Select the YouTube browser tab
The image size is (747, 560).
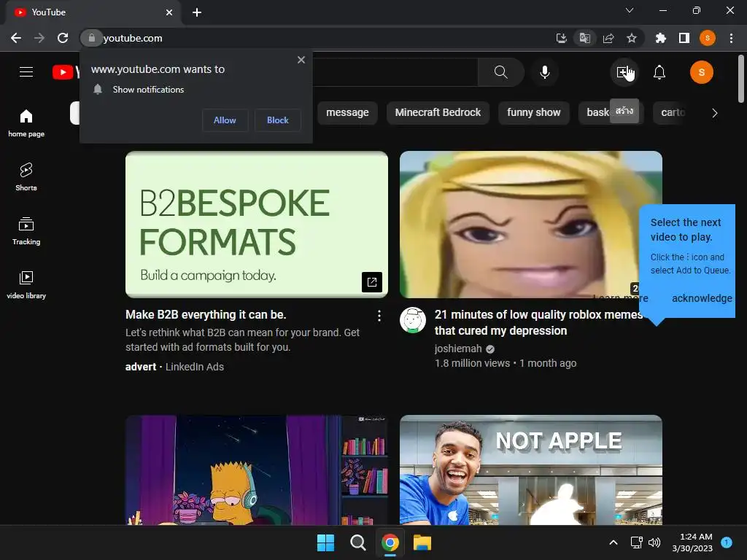tap(93, 12)
